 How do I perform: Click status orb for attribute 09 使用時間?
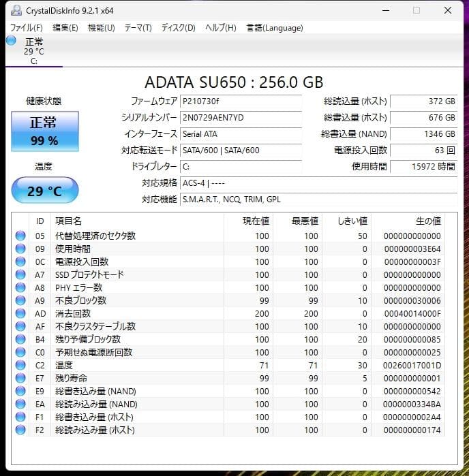click(20, 249)
